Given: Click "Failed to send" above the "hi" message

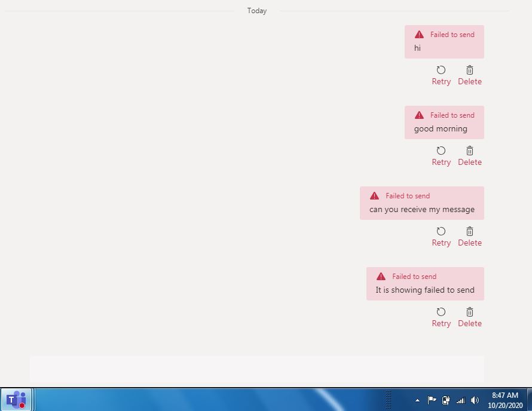Looking at the screenshot, I should tap(452, 35).
